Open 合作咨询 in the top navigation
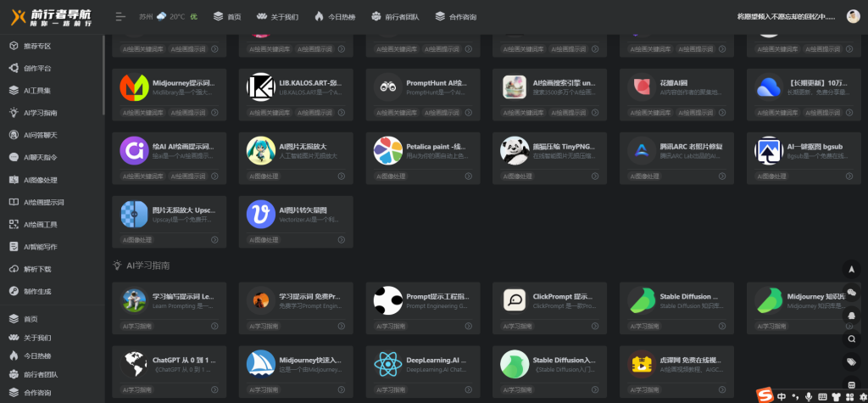 (454, 17)
